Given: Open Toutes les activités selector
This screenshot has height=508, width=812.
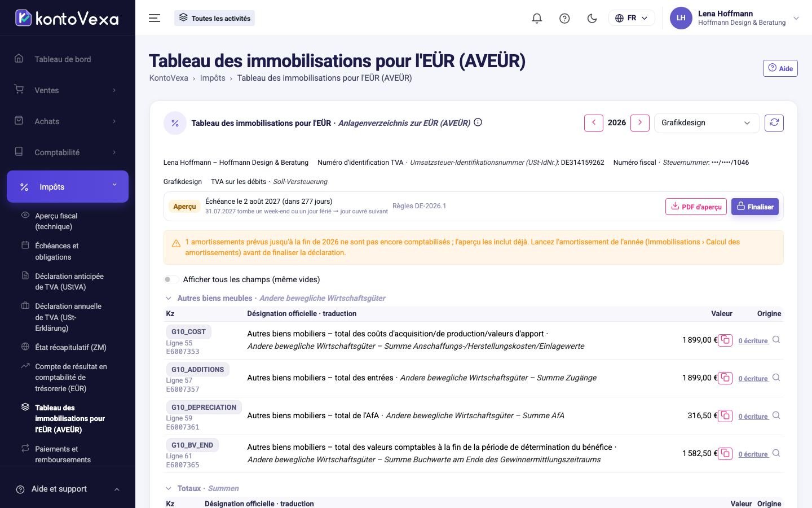Looking at the screenshot, I should click(214, 18).
